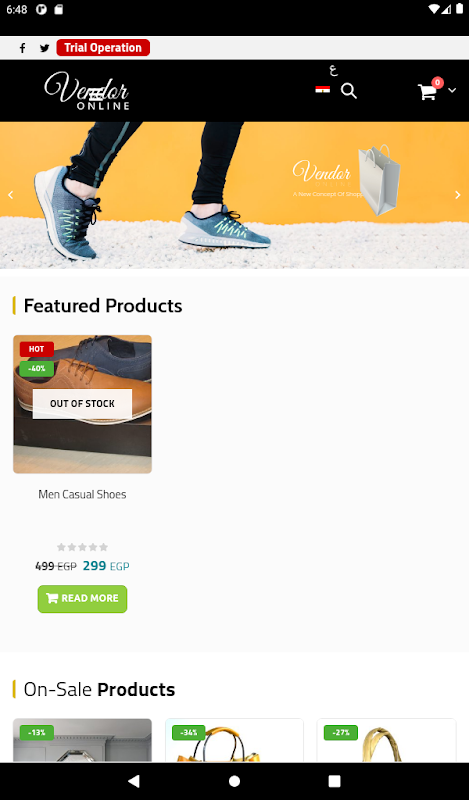
Task: Open the Twitter social icon
Action: [45, 48]
